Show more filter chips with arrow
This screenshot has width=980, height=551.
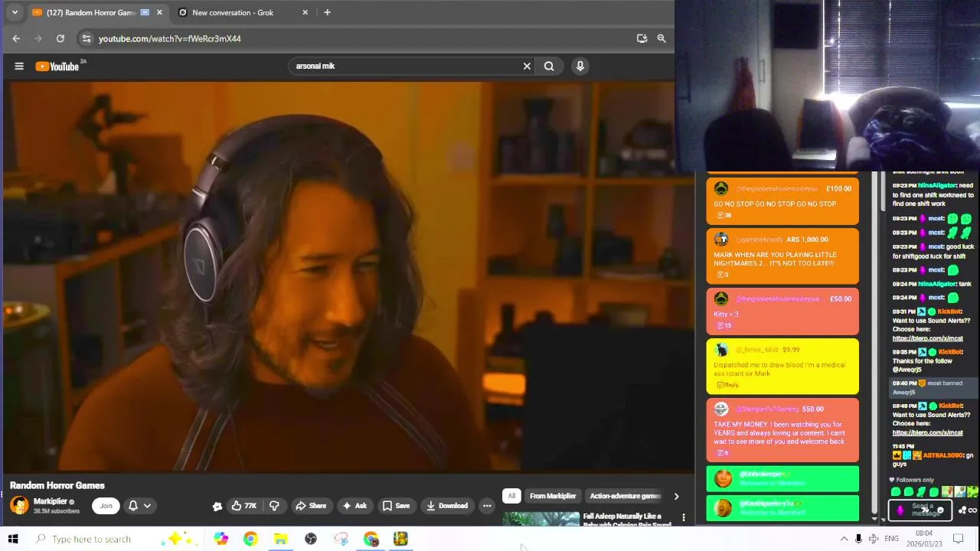(x=676, y=496)
